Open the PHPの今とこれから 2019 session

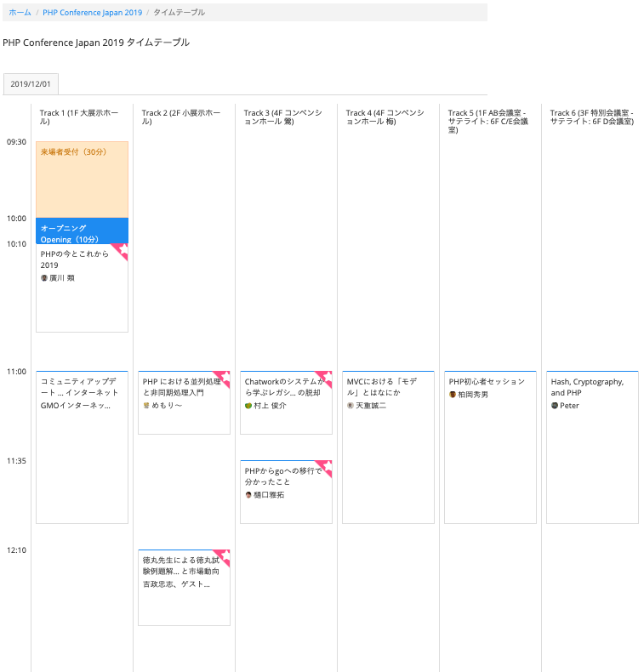[82, 288]
